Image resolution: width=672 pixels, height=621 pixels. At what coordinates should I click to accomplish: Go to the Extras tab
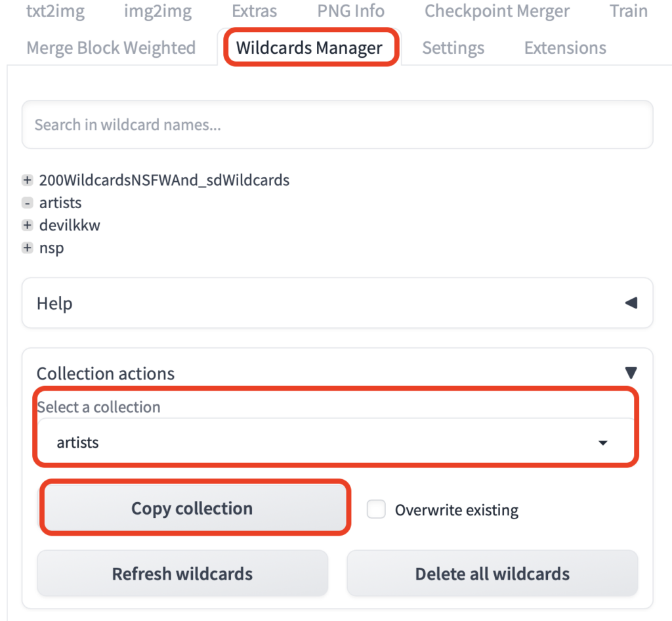(254, 11)
